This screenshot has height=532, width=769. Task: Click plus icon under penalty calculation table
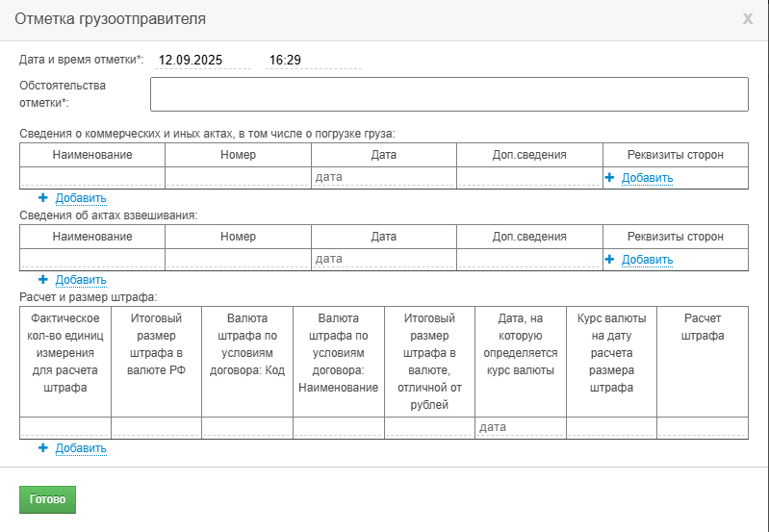pyautogui.click(x=43, y=447)
